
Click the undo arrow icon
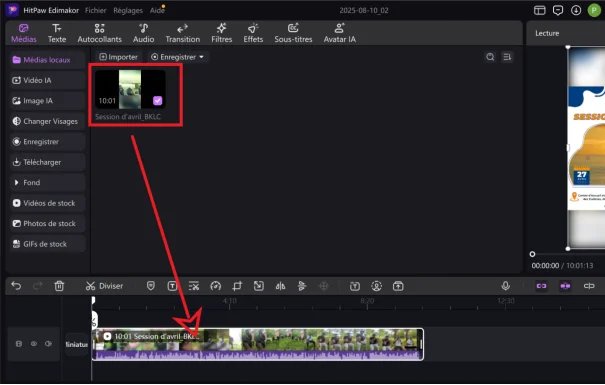16,286
